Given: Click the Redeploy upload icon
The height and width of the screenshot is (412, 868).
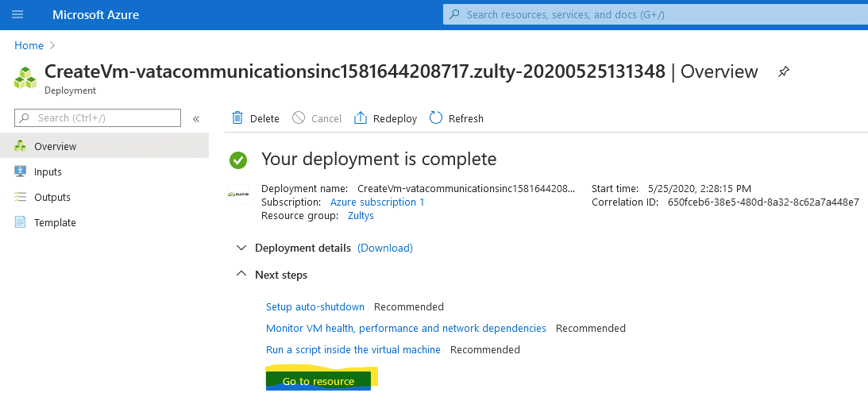Looking at the screenshot, I should (x=361, y=117).
